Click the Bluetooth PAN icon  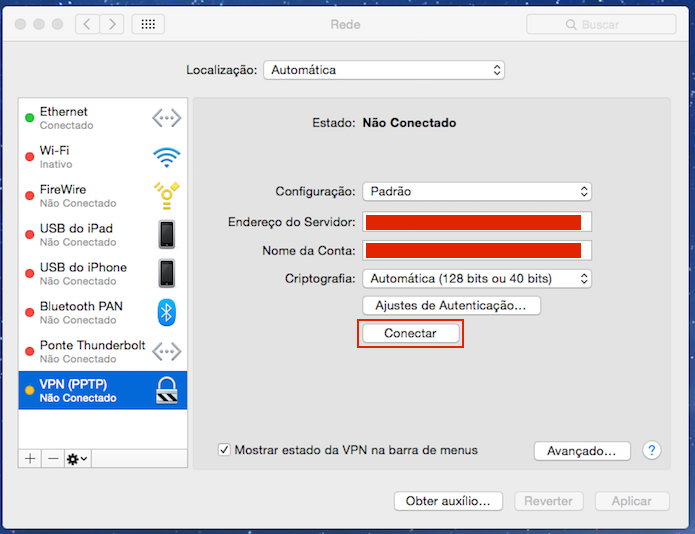point(167,312)
